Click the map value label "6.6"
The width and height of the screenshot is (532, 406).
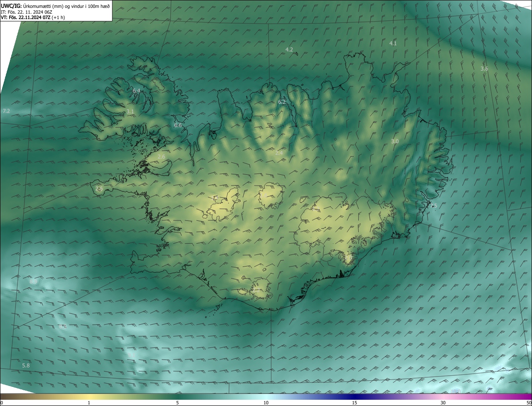coord(178,125)
